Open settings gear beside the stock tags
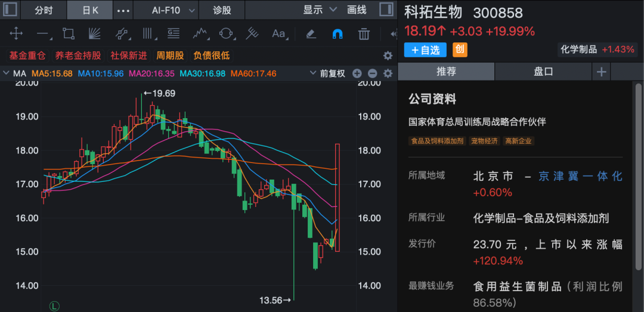 pyautogui.click(x=388, y=55)
